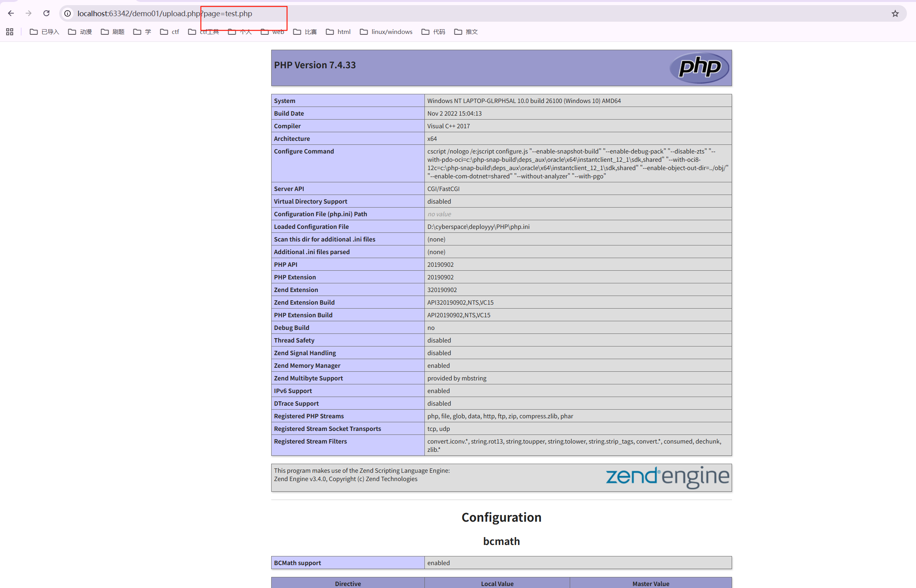Open the html bookmark folder
The width and height of the screenshot is (916, 588).
[x=338, y=32]
